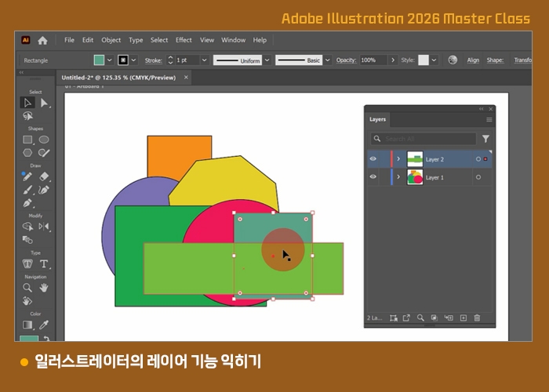549x392 pixels.
Task: Open the stroke color dropdown arrow
Action: (133, 60)
